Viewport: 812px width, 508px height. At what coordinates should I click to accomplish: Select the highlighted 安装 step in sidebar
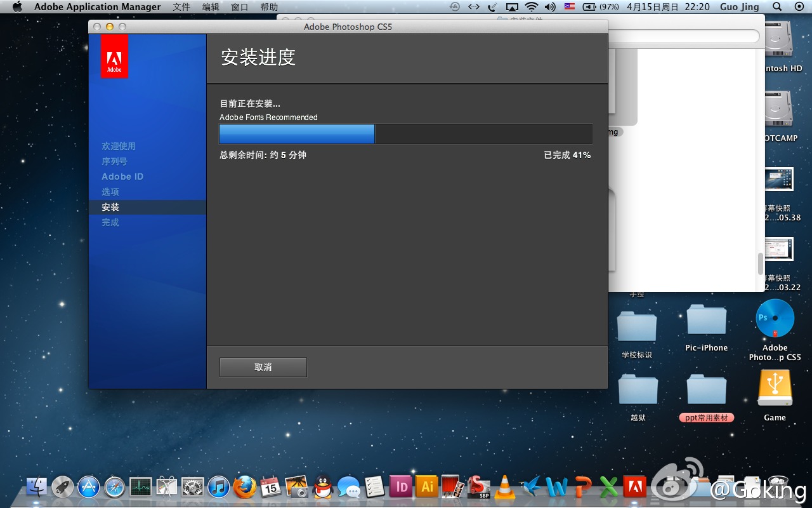(147, 207)
